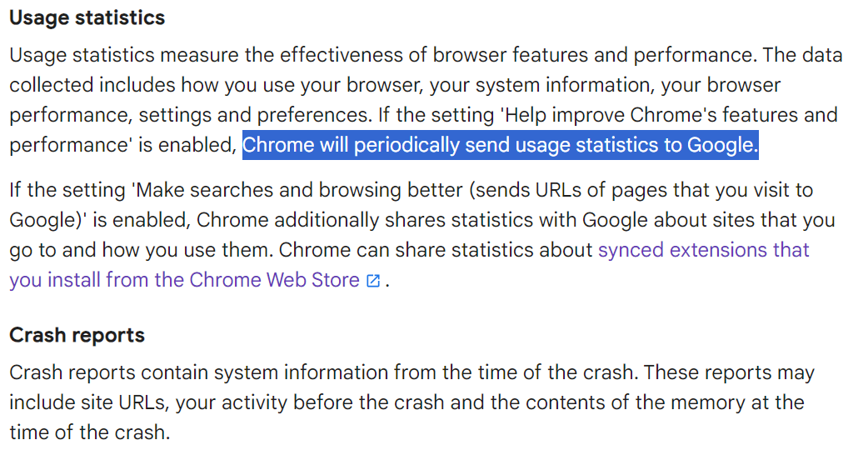This screenshot has width=868, height=470.
Task: Click "The data" at the first paragraph's line end
Action: click(x=802, y=55)
